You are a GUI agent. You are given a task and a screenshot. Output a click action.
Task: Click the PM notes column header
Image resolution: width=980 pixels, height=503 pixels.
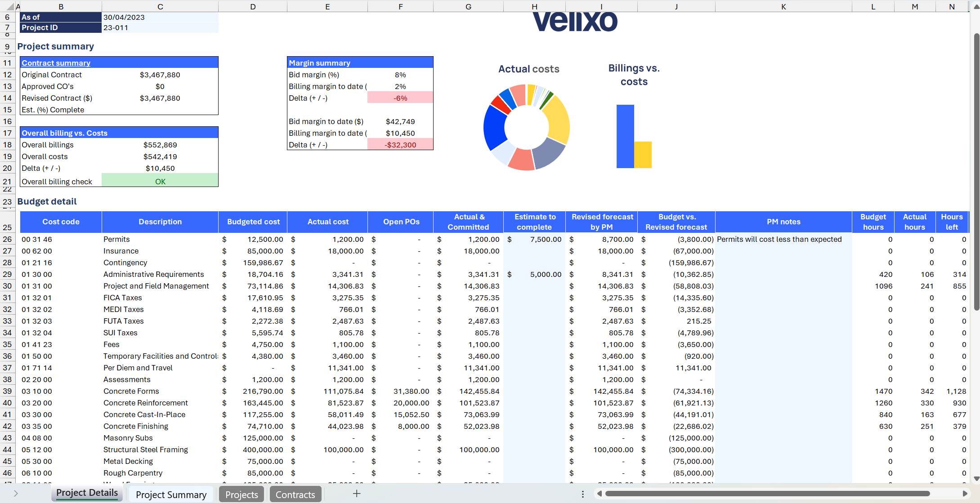click(x=783, y=222)
